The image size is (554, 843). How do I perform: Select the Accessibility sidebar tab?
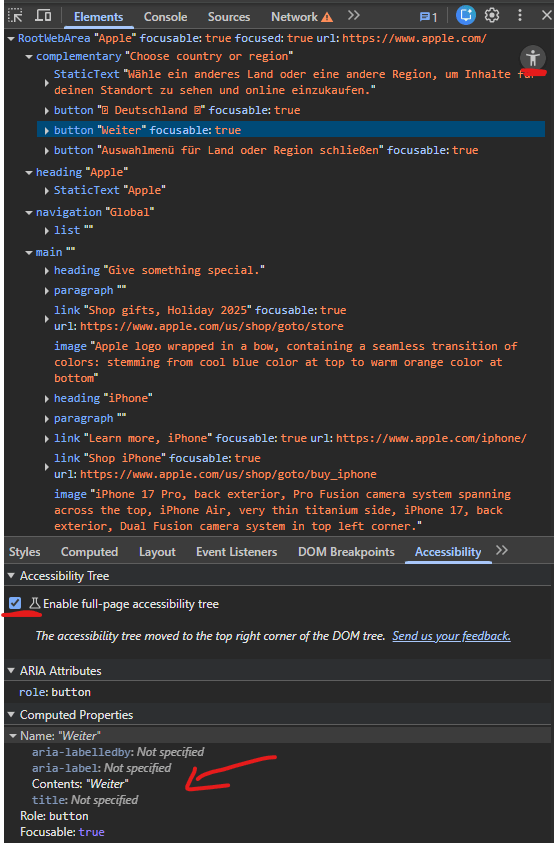click(x=448, y=552)
